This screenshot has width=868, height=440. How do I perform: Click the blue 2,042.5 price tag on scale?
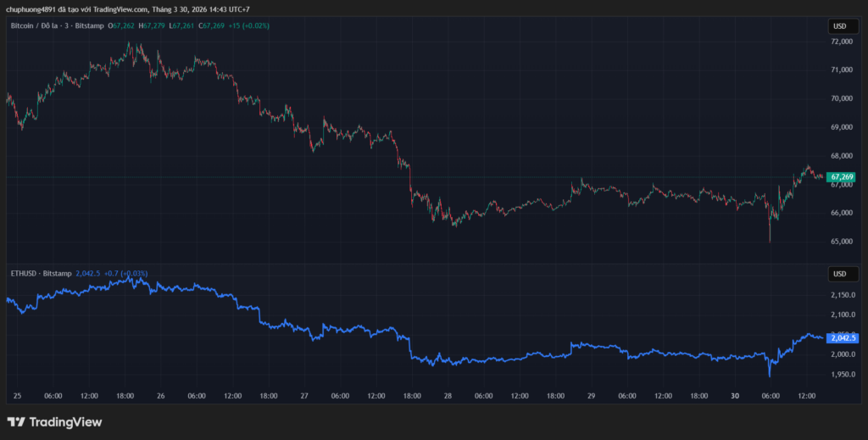(843, 337)
